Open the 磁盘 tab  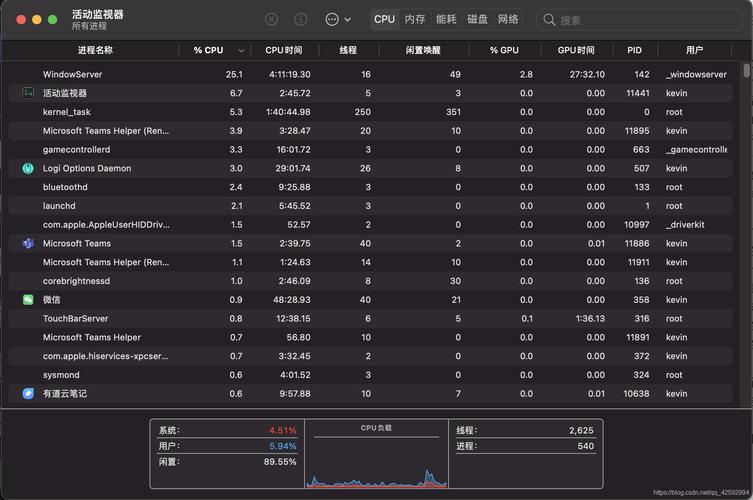[x=477, y=19]
